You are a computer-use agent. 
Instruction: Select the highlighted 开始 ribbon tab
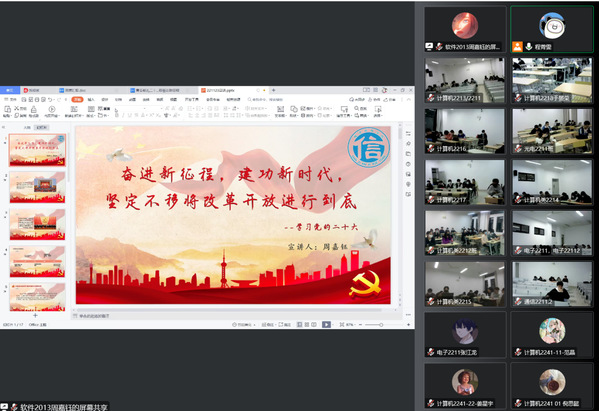pyautogui.click(x=77, y=100)
